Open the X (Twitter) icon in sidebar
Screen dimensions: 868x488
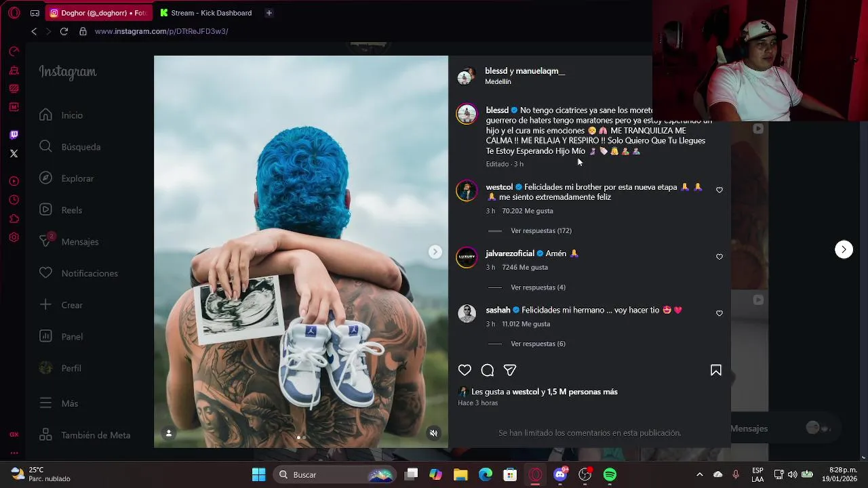14,154
